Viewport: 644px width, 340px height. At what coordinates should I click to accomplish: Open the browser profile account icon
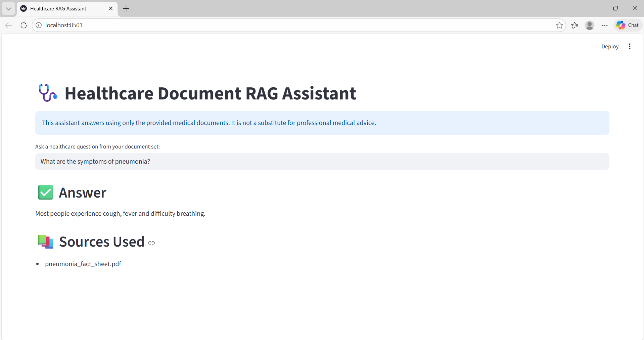(x=590, y=25)
